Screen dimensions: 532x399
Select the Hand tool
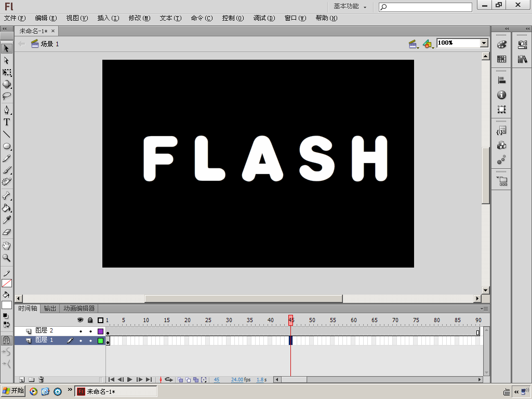pos(6,246)
